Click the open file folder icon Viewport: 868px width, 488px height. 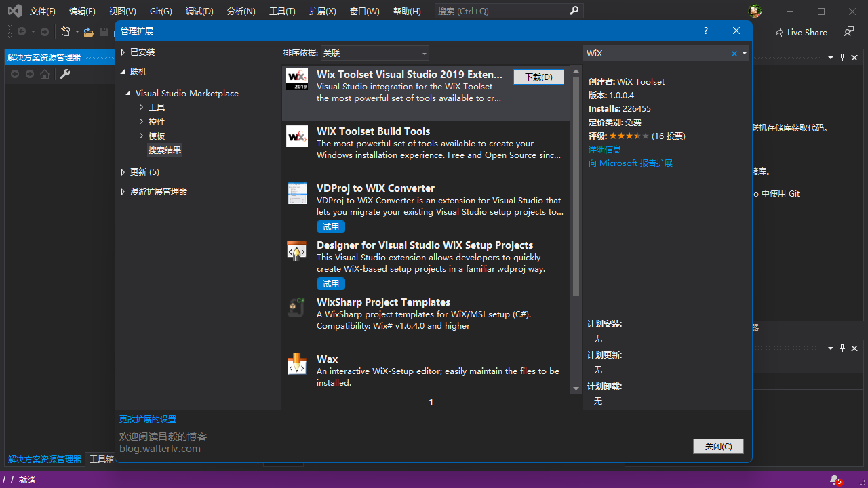click(89, 32)
